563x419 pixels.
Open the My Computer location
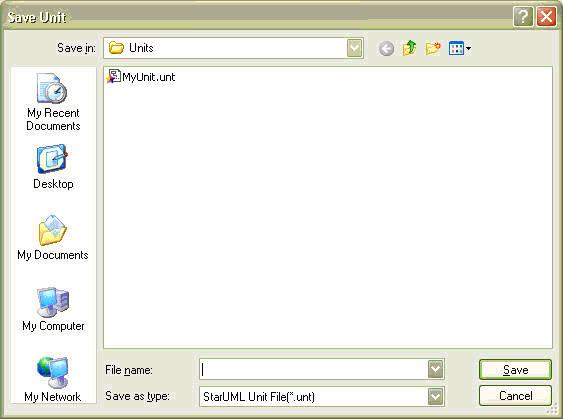[53, 309]
